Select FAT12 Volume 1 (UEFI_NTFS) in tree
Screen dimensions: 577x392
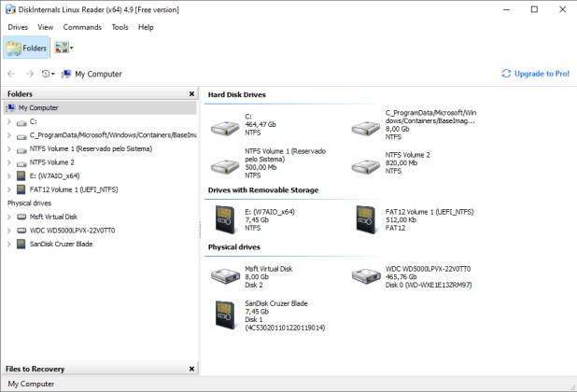(x=74, y=189)
